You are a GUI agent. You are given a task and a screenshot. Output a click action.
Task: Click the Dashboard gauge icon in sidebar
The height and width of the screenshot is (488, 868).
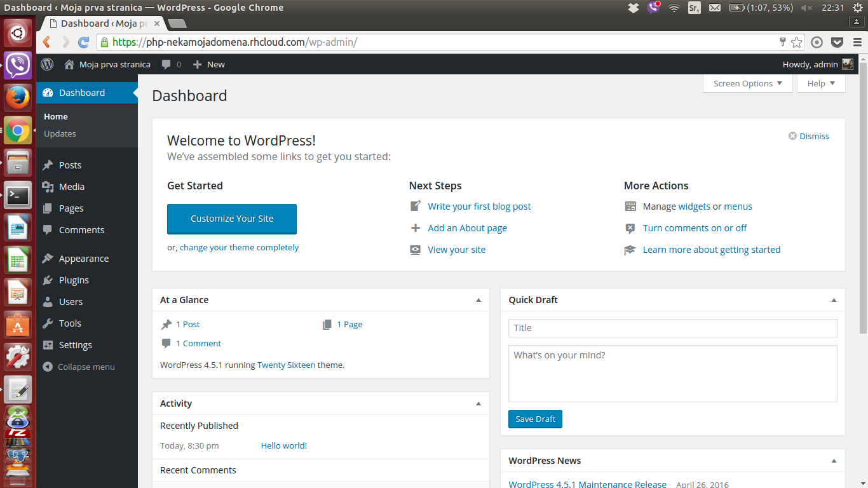pos(48,93)
